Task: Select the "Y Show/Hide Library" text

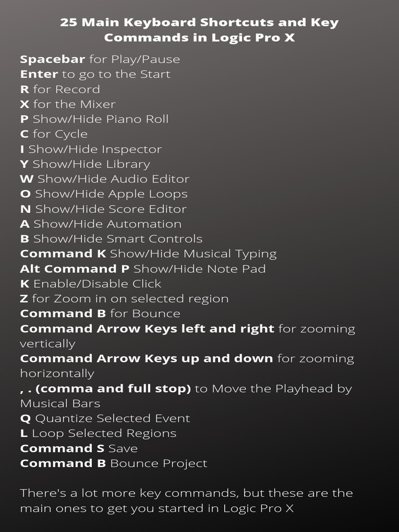Action: (85, 164)
